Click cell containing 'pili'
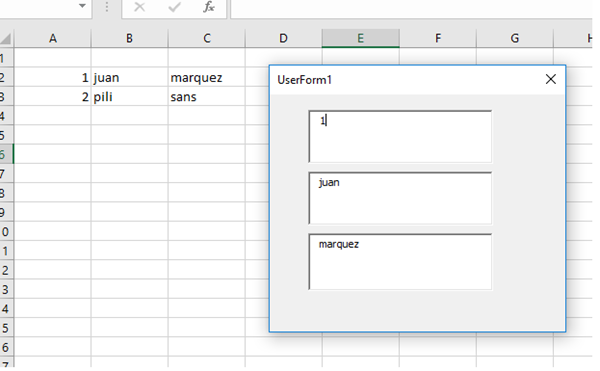The width and height of the screenshot is (600, 371). pos(129,96)
